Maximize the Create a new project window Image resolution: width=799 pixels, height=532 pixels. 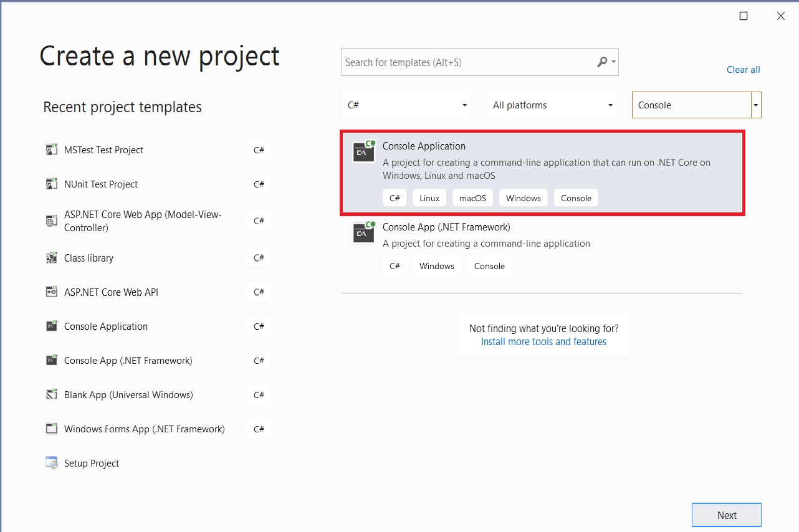tap(744, 16)
